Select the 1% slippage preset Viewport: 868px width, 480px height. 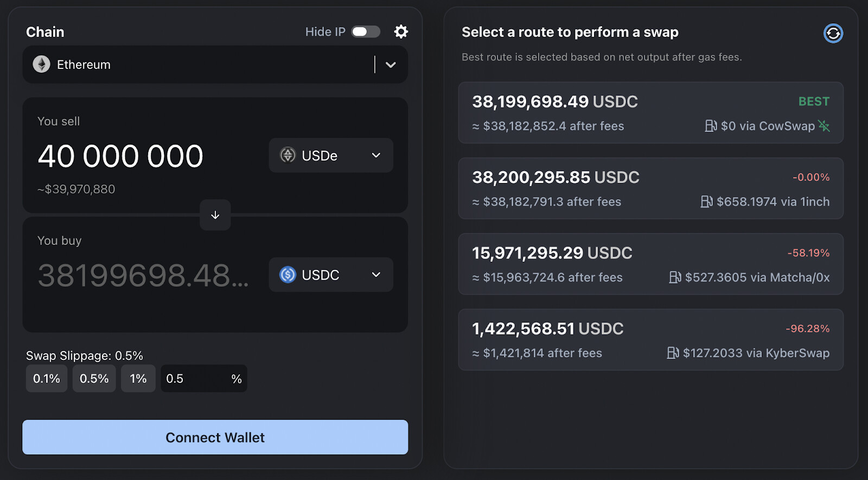(x=138, y=378)
